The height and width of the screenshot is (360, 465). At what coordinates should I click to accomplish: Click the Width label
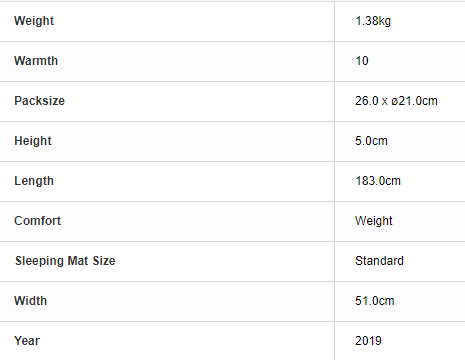click(x=30, y=301)
